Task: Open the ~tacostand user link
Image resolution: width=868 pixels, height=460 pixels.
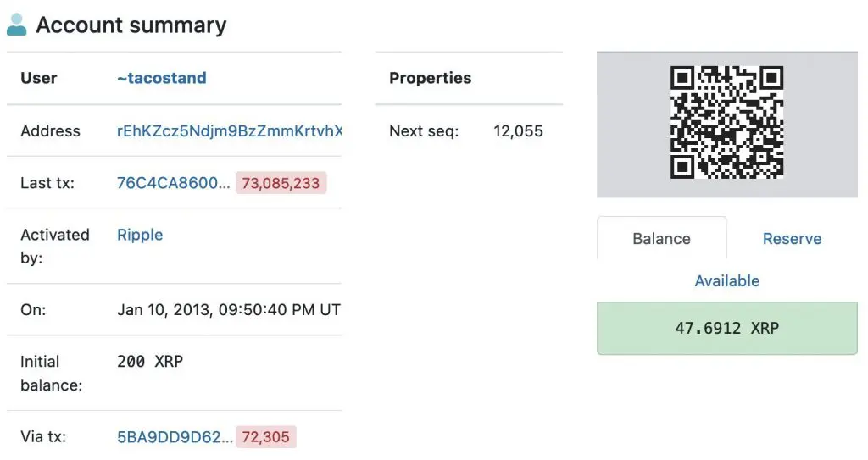Action: coord(162,78)
